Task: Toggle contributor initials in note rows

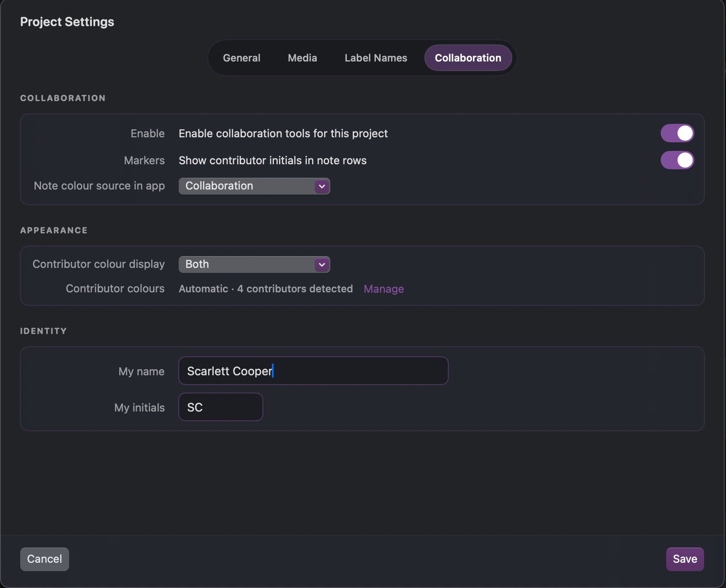Action: (x=677, y=160)
